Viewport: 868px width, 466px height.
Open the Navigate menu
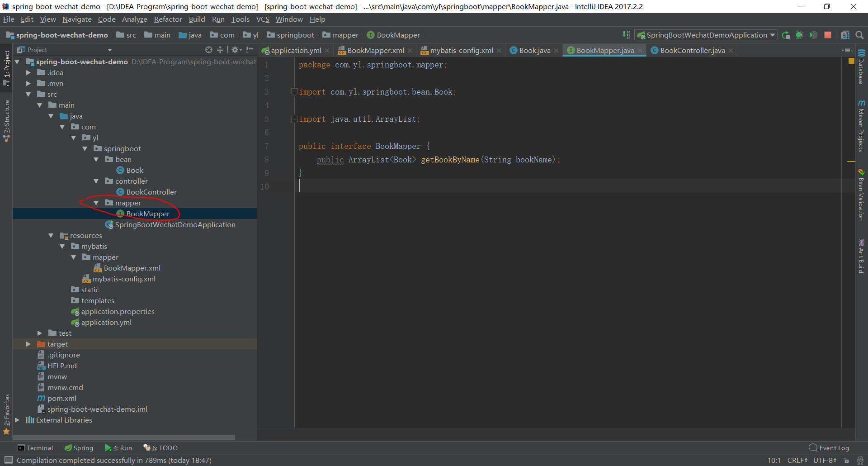77,19
